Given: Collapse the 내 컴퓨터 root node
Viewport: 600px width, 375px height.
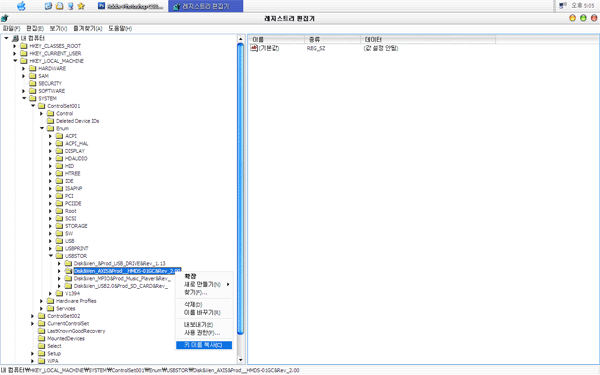Looking at the screenshot, I should 7,38.
